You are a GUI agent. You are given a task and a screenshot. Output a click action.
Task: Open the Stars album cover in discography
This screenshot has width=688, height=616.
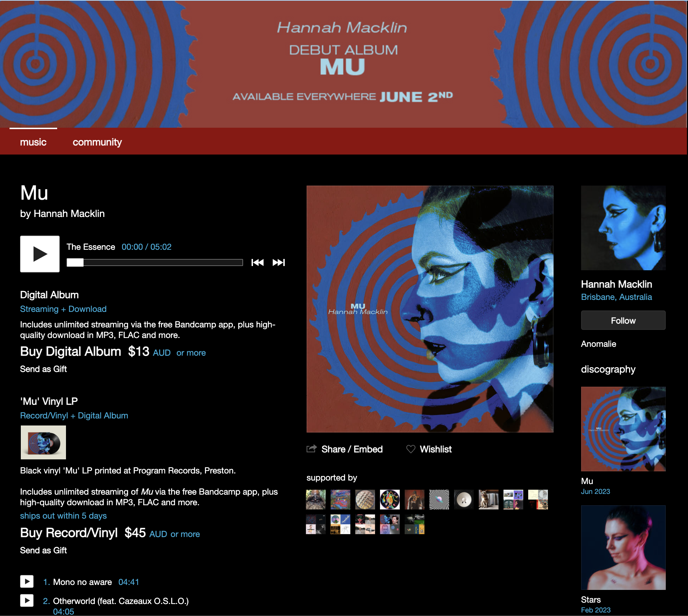point(623,548)
